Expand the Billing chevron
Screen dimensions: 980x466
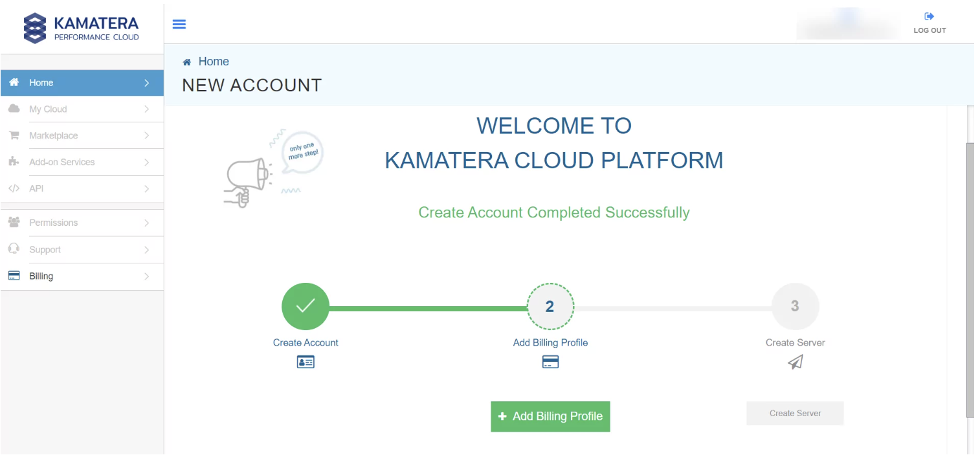coord(147,276)
